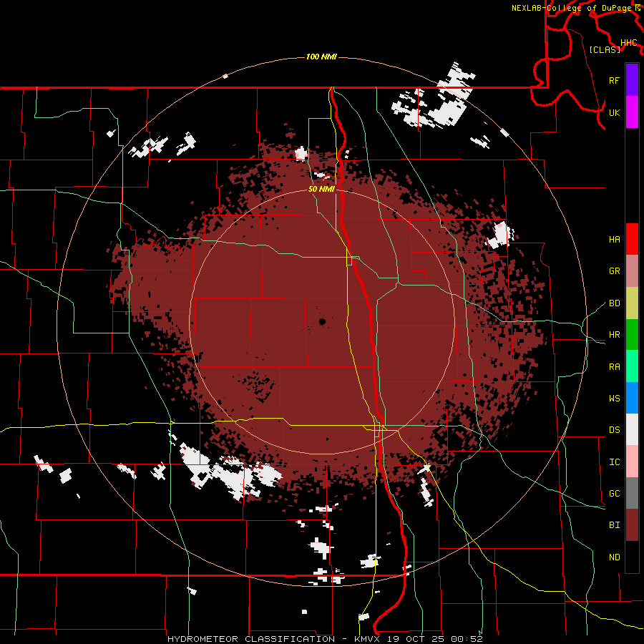This screenshot has height=644, width=644.
Task: Click the 'RF' legend label
Action: pyautogui.click(x=614, y=80)
